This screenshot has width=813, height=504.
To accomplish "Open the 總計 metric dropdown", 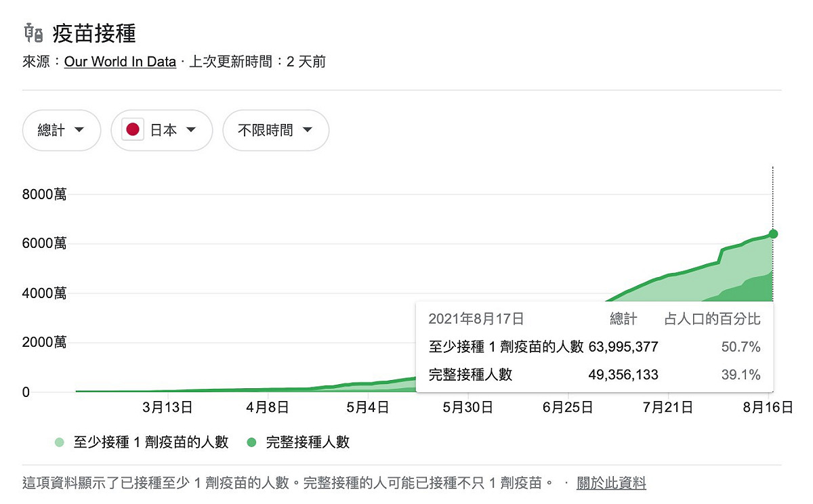I will tap(62, 130).
